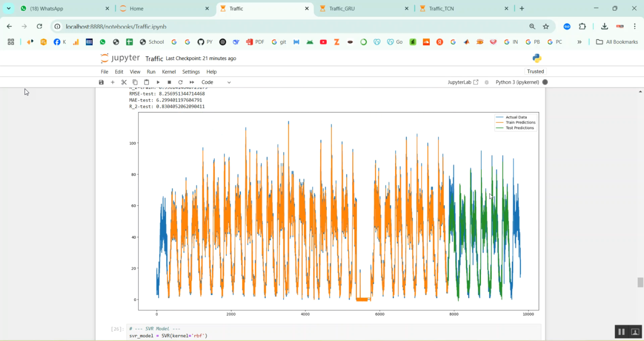Save the Traffic notebook
The height and width of the screenshot is (341, 644).
coord(101,82)
